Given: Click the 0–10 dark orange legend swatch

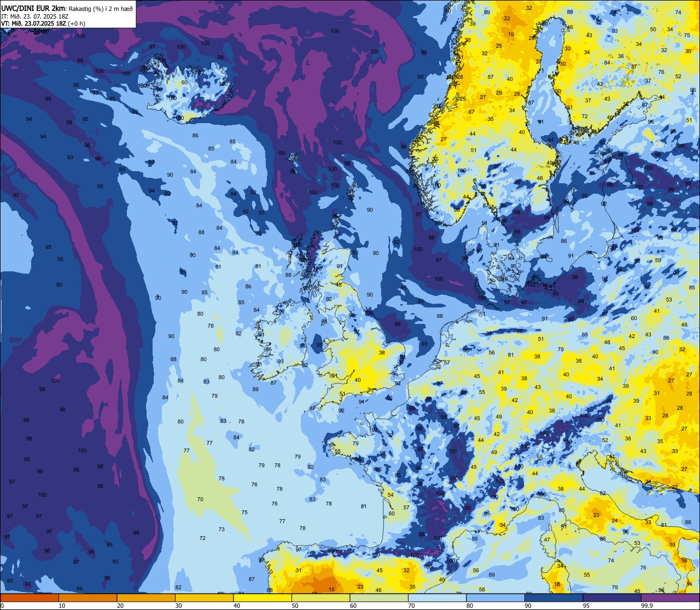Looking at the screenshot, I should (30, 597).
